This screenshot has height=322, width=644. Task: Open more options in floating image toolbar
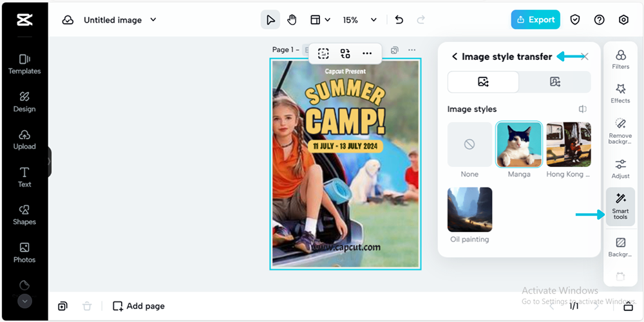coord(367,53)
